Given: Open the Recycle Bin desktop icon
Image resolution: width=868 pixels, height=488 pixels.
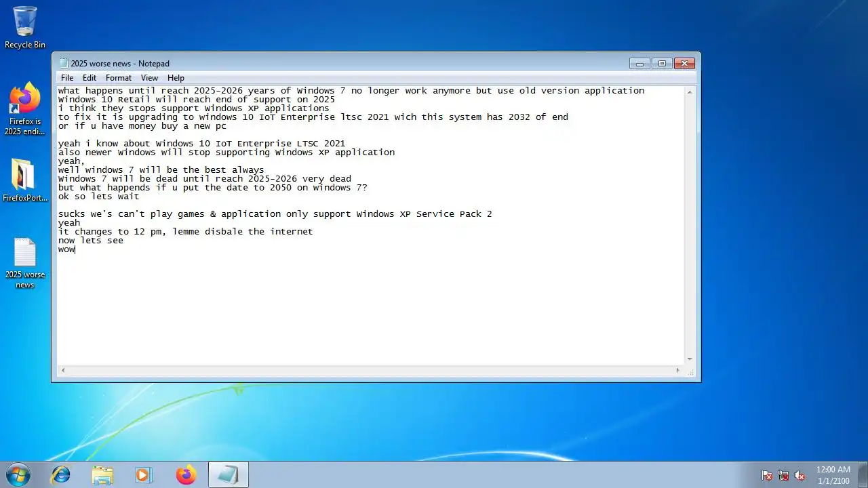Looking at the screenshot, I should (x=25, y=27).
